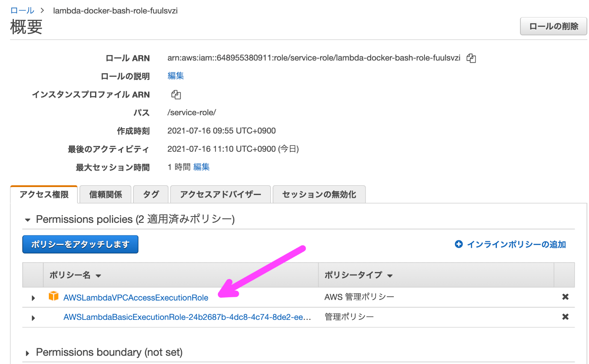The width and height of the screenshot is (589, 364).
Task: Open the AWSLambdaVPCAccessExecutionRole policy link
Action: 136,298
